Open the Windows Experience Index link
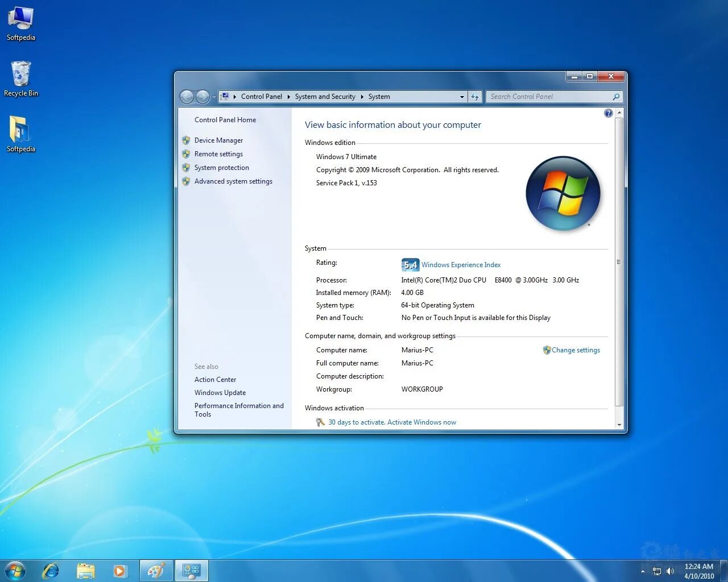 tap(461, 265)
